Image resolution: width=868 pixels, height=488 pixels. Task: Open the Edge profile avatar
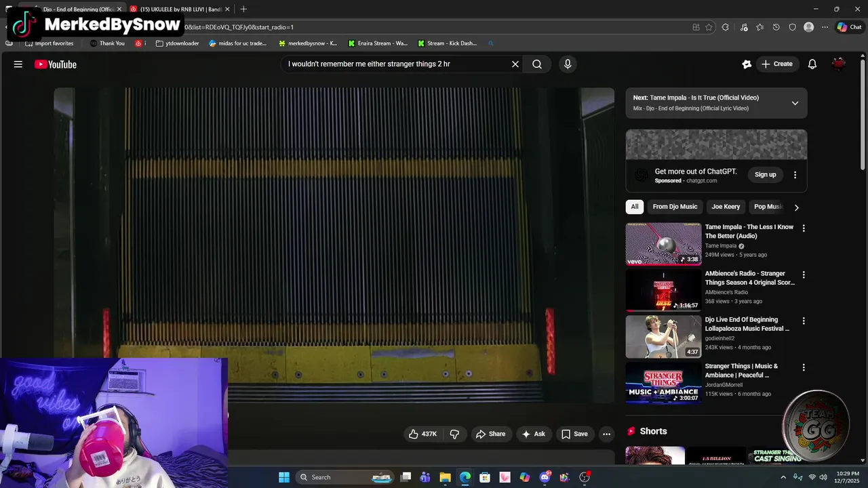point(808,27)
